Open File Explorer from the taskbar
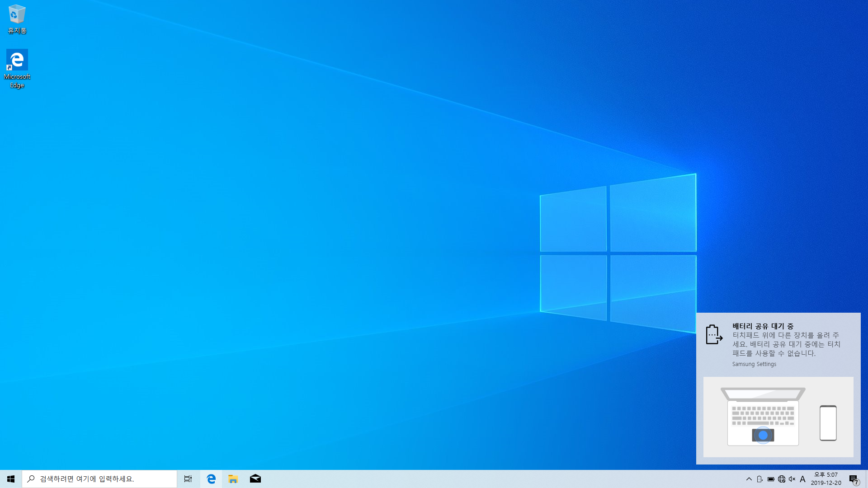868x488 pixels. point(233,479)
